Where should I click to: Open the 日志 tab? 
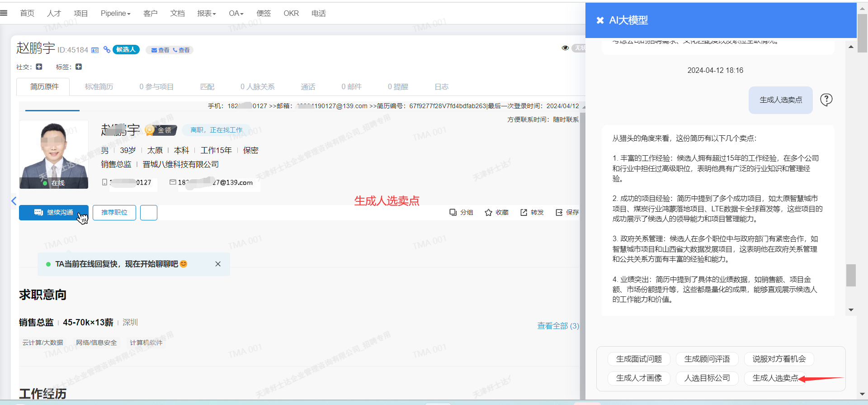pos(441,86)
